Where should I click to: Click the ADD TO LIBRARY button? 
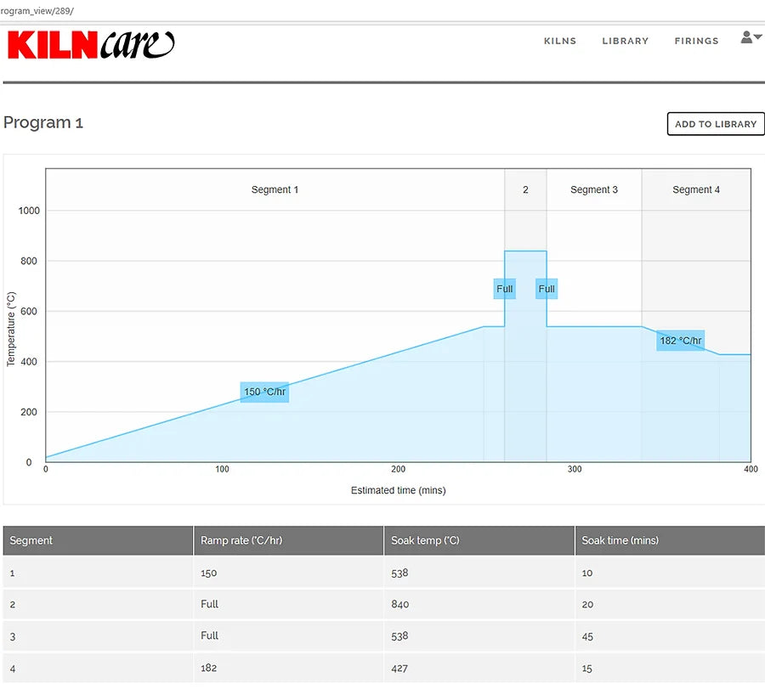coord(715,124)
